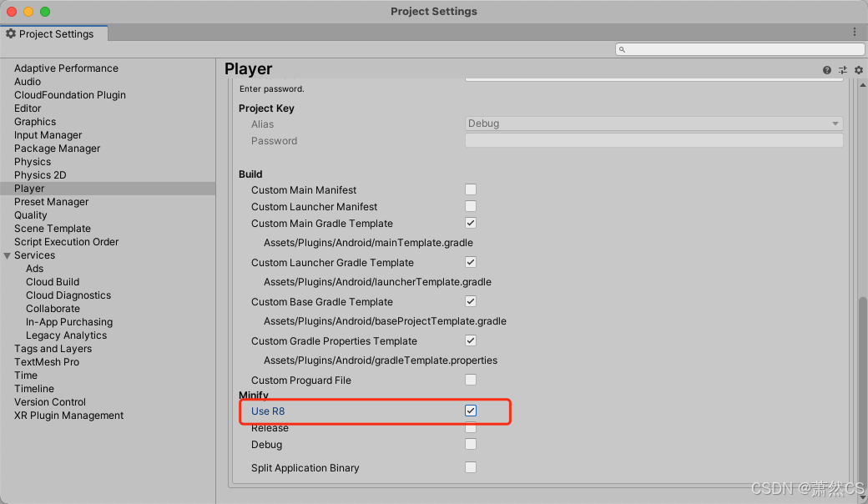Uncheck Custom Main Gradle Template

tap(471, 223)
